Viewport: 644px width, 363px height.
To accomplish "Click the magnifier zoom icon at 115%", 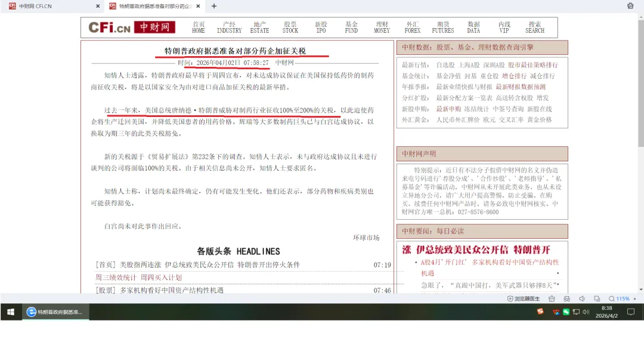I will (x=612, y=299).
